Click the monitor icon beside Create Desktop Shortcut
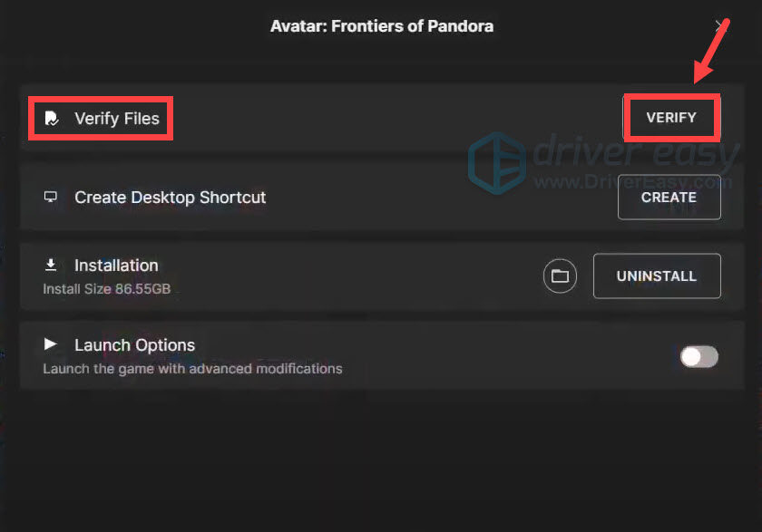Screen dimensions: 762x532 pos(51,197)
